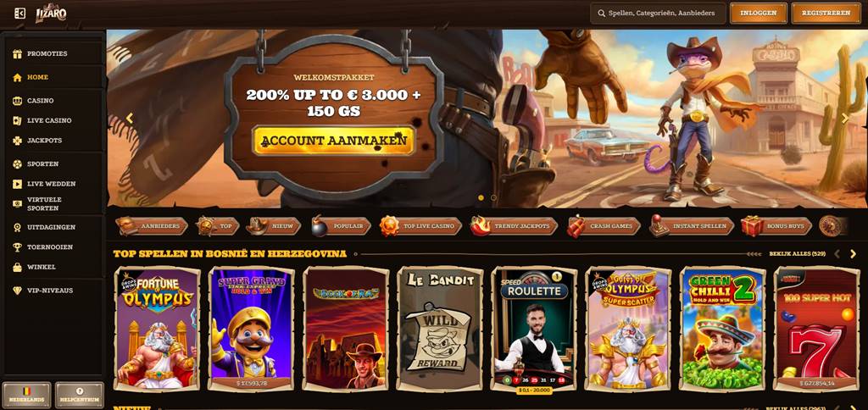The width and height of the screenshot is (868, 410).
Task: Advance top games carousel to next
Action: pyautogui.click(x=853, y=254)
